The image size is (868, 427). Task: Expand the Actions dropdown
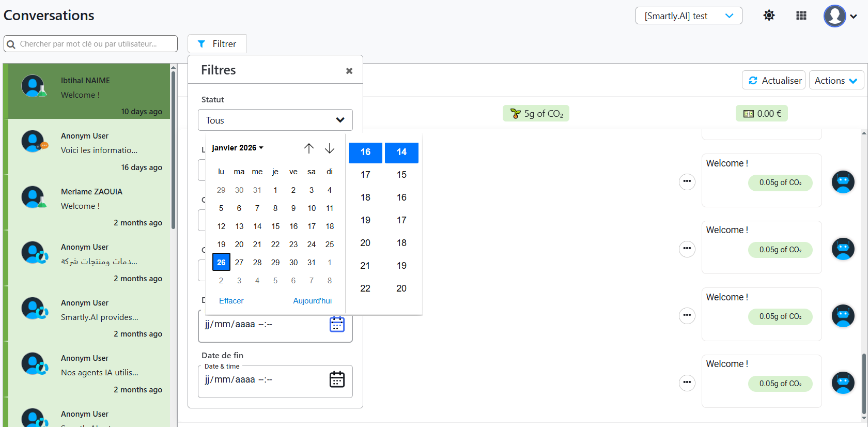[x=836, y=80]
